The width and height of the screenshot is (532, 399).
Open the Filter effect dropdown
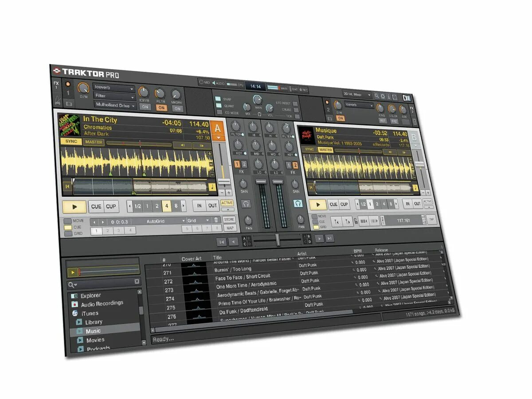[114, 96]
